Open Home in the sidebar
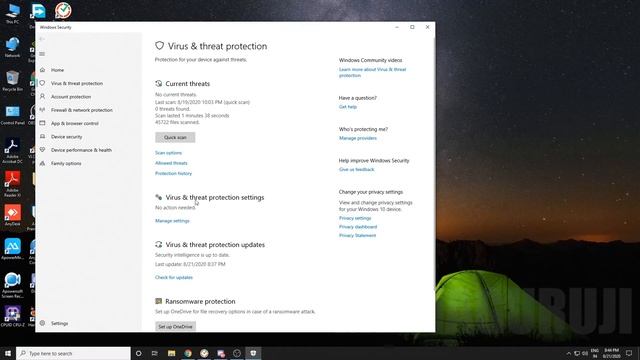Viewport: 640px width, 360px height. [x=57, y=70]
